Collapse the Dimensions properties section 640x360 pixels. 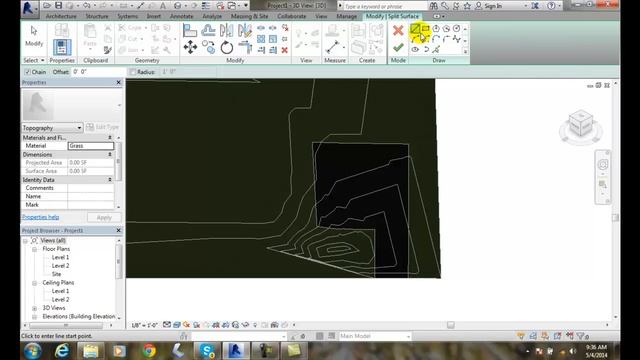pyautogui.click(x=110, y=155)
